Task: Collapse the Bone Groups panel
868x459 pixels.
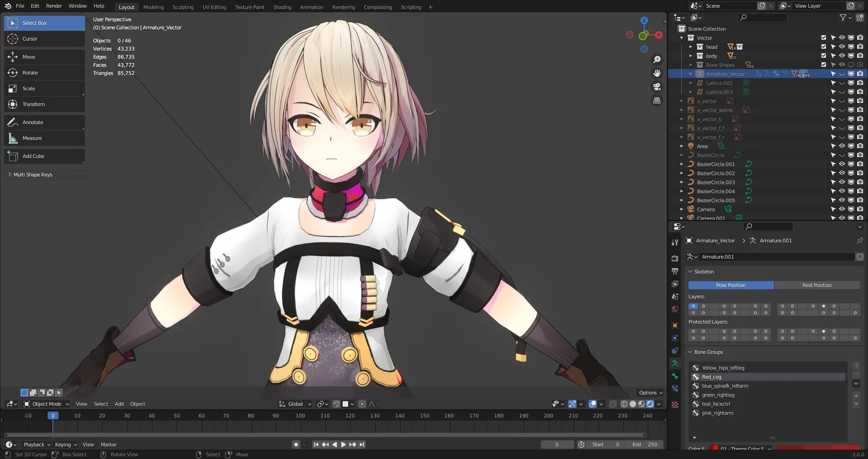Action: 708,352
